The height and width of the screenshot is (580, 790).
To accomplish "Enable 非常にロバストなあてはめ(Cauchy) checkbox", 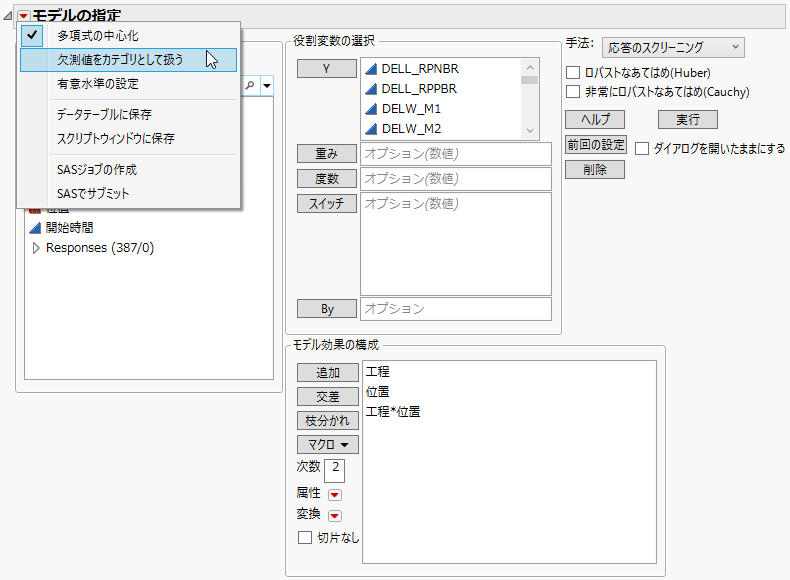I will [573, 92].
